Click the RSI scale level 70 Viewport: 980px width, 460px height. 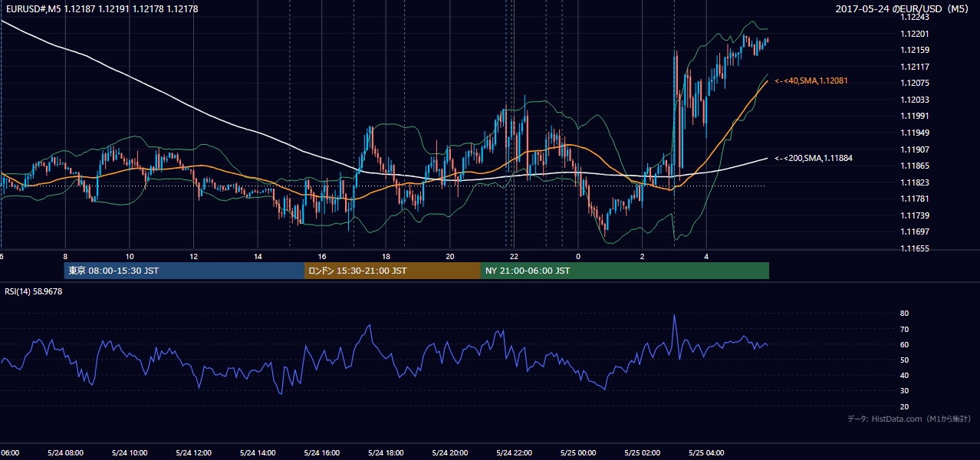point(904,329)
